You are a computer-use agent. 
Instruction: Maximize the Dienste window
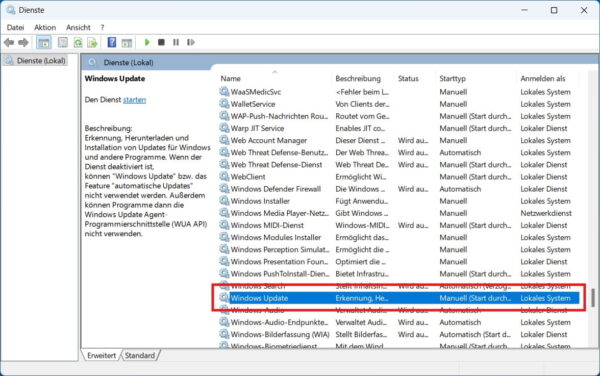pyautogui.click(x=554, y=10)
